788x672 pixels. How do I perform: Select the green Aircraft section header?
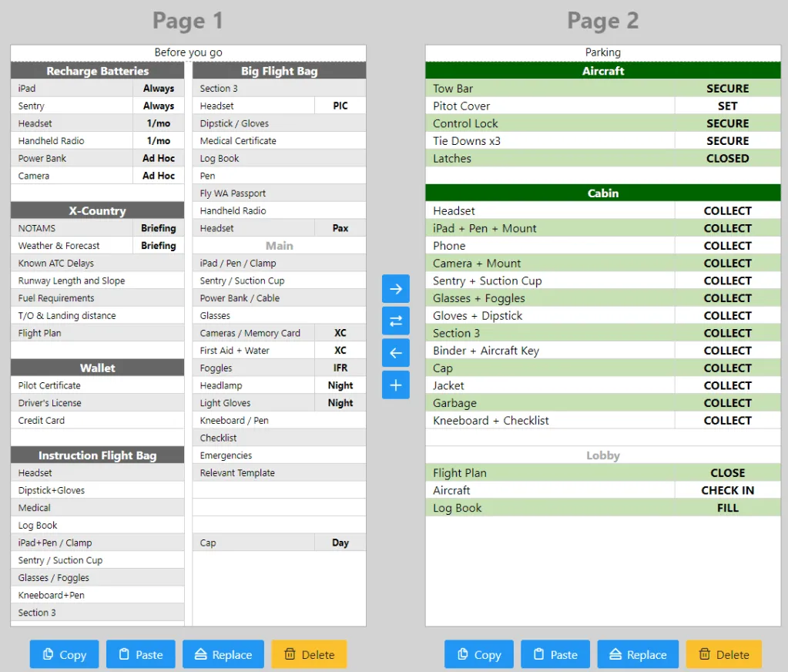coord(602,71)
